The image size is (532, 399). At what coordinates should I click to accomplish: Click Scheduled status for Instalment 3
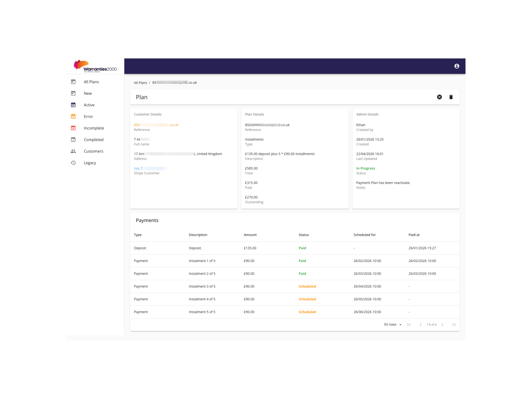307,286
